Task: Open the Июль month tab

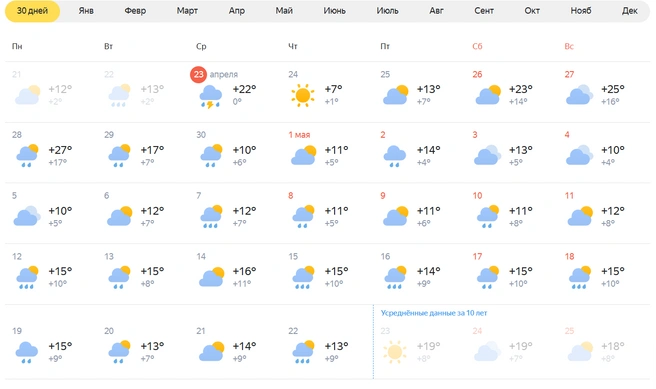Action: tap(387, 11)
